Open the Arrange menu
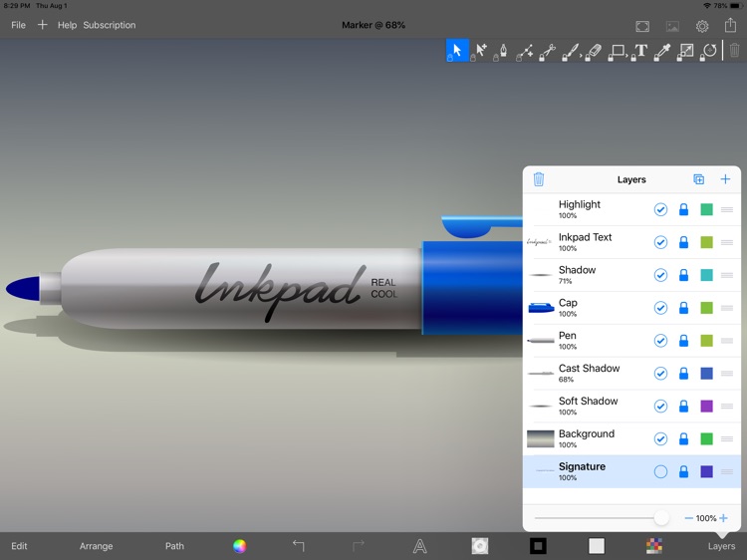747x560 pixels. point(97,546)
